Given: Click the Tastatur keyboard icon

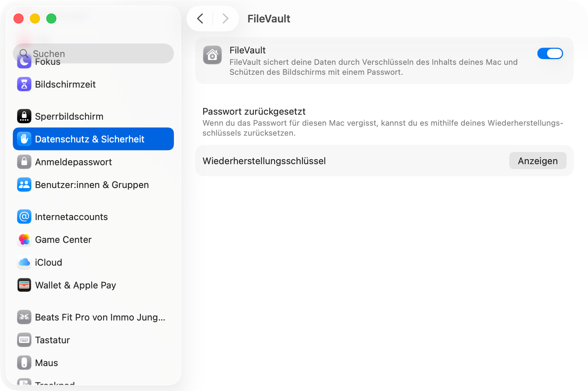Looking at the screenshot, I should tap(24, 340).
